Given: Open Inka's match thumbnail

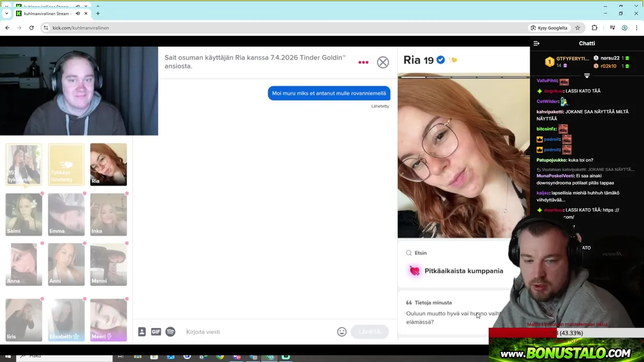Looking at the screenshot, I should coord(109,215).
